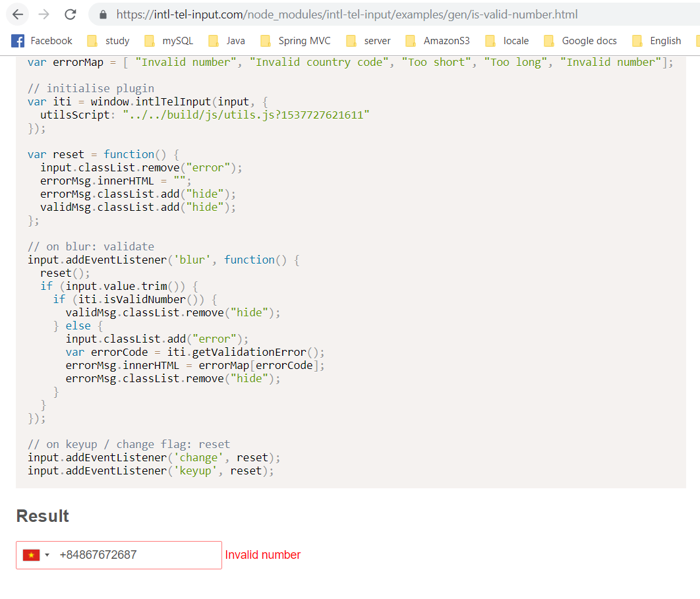This screenshot has height=599, width=700.
Task: Click the mySQL bookmark folder icon
Action: (x=149, y=40)
